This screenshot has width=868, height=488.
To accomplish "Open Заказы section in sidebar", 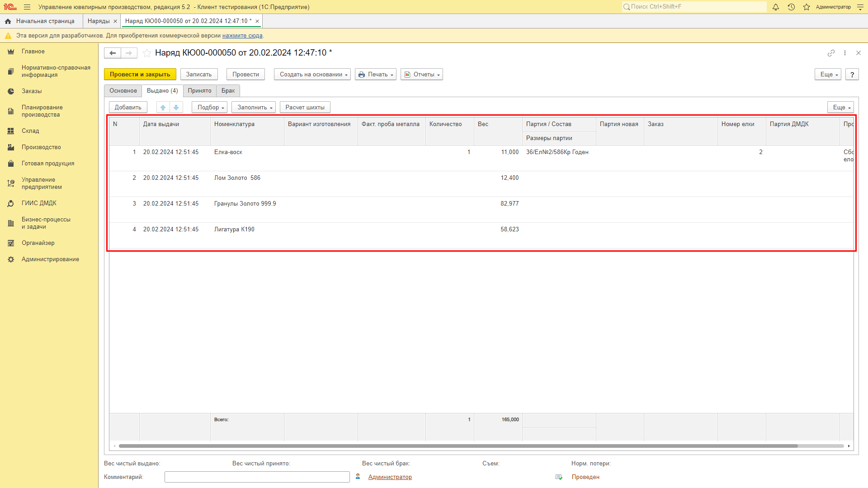I will (32, 91).
